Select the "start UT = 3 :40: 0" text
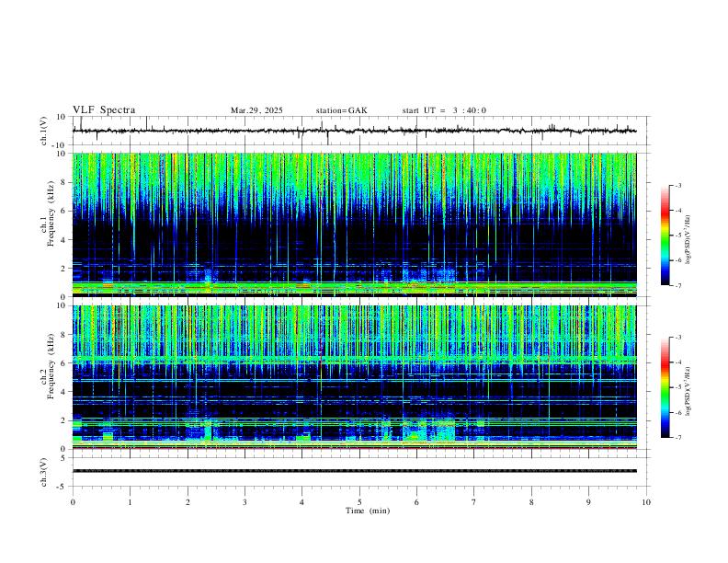Screen dimensions: 728x563 click(444, 110)
